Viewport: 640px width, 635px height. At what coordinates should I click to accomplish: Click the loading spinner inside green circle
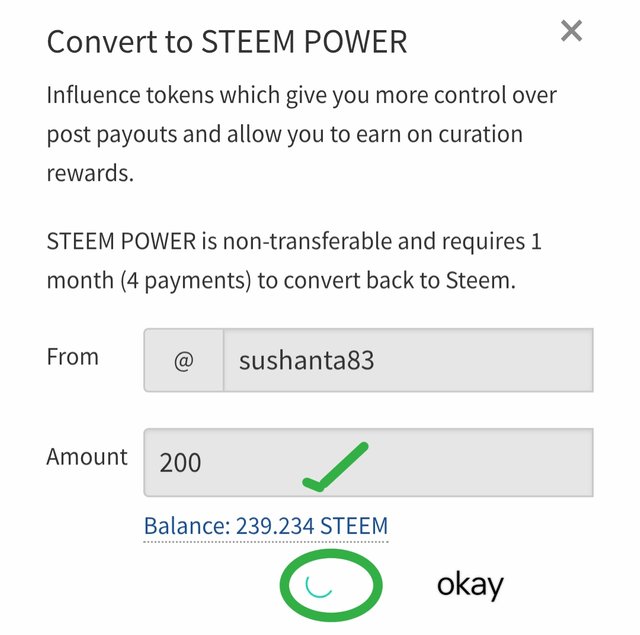tap(319, 585)
